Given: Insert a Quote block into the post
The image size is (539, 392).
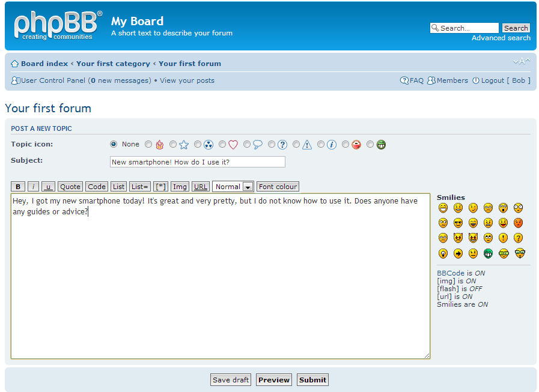Looking at the screenshot, I should coord(70,186).
